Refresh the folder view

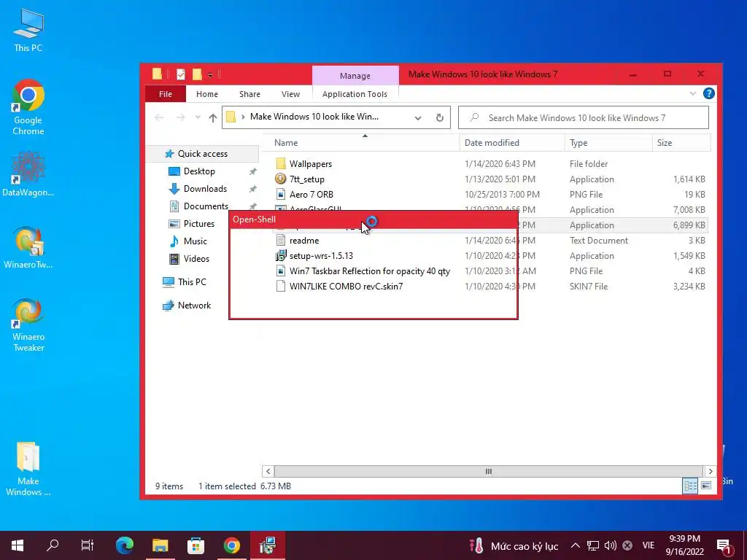(440, 117)
